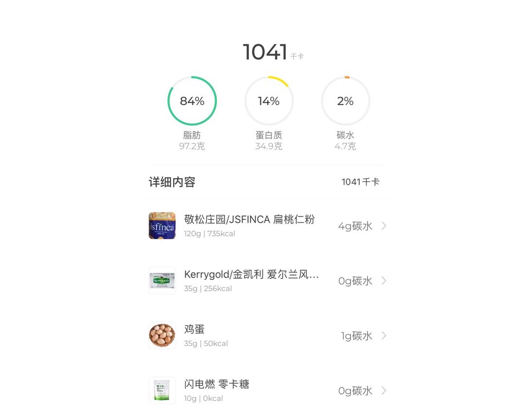Click the 脂肪 97.2克 text label
Viewport: 525px width, 420px height.
click(x=192, y=141)
